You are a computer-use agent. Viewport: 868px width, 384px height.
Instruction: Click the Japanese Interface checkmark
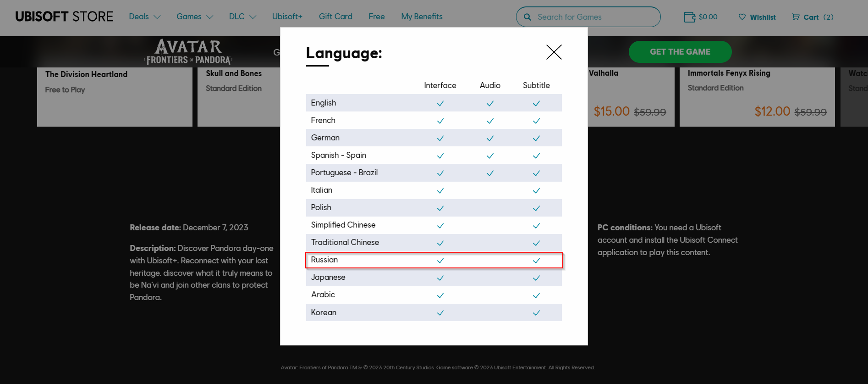(x=440, y=278)
